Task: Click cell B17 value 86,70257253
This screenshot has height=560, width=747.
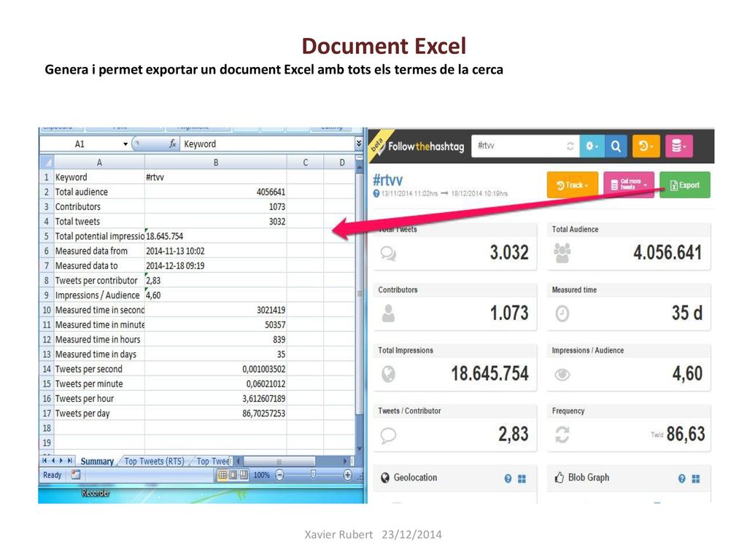Action: (216, 413)
